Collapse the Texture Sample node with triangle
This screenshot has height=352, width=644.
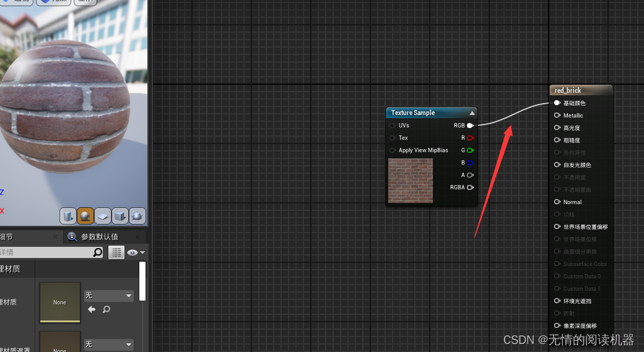pos(472,113)
